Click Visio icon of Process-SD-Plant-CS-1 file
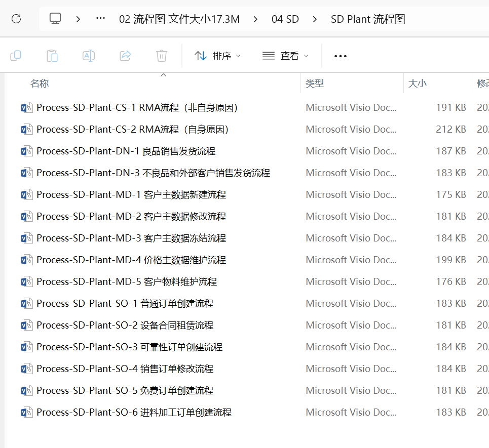489x448 pixels. tap(26, 108)
